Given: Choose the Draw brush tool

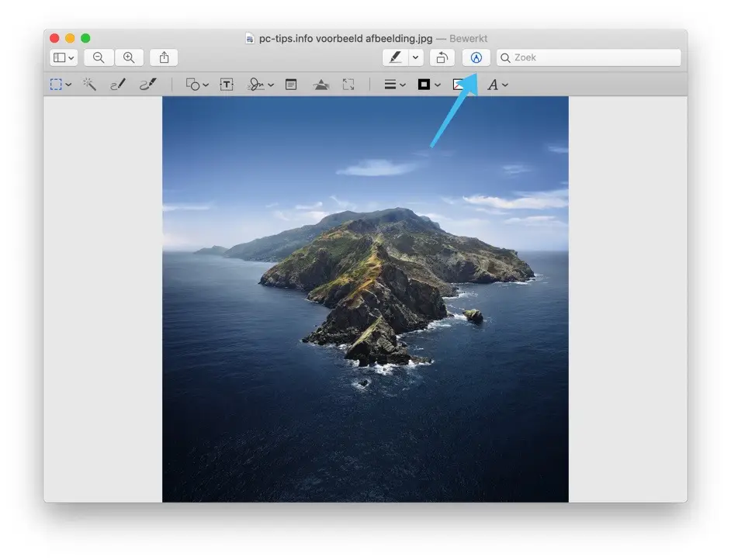Looking at the screenshot, I should [148, 85].
